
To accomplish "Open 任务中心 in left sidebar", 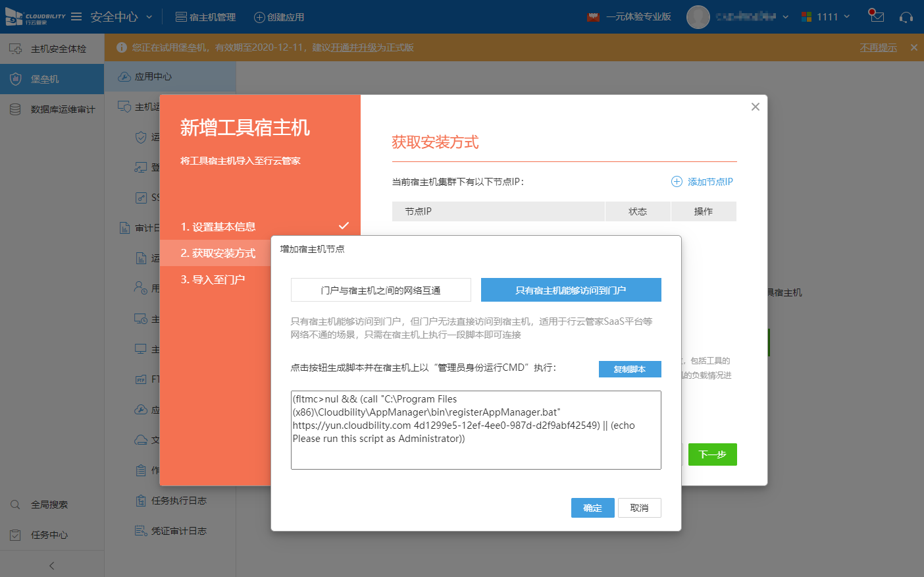I will [49, 535].
